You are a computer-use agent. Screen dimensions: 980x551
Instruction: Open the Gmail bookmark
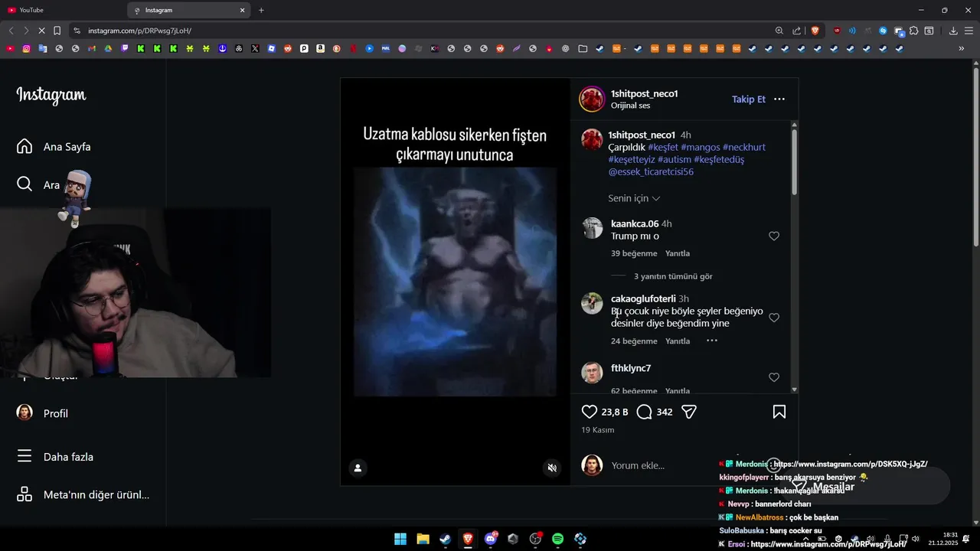point(92,48)
